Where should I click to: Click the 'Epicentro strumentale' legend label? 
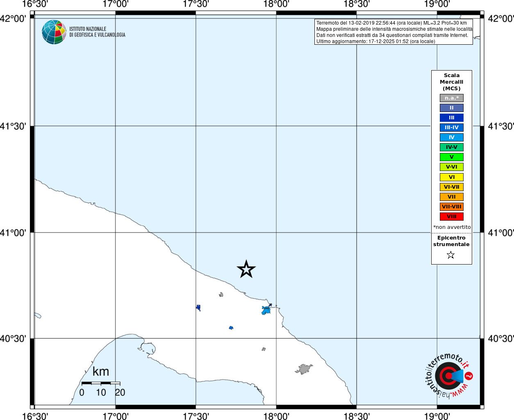coord(451,241)
